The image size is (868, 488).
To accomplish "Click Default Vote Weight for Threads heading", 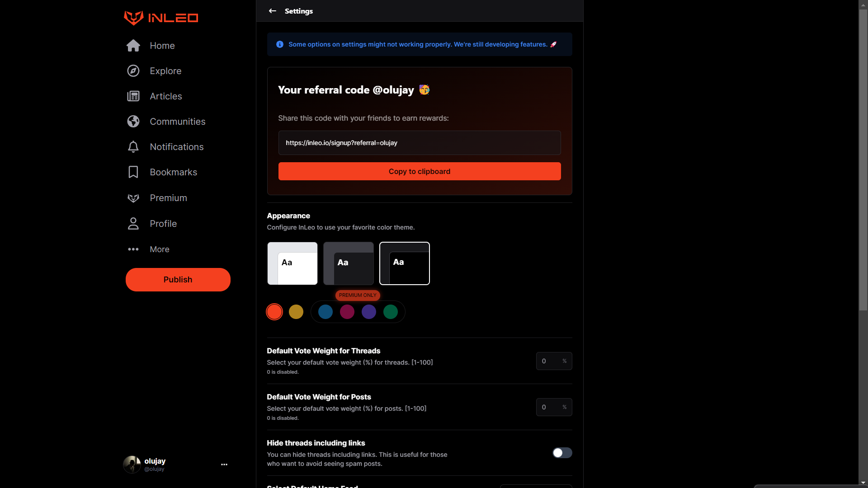I will pyautogui.click(x=324, y=351).
